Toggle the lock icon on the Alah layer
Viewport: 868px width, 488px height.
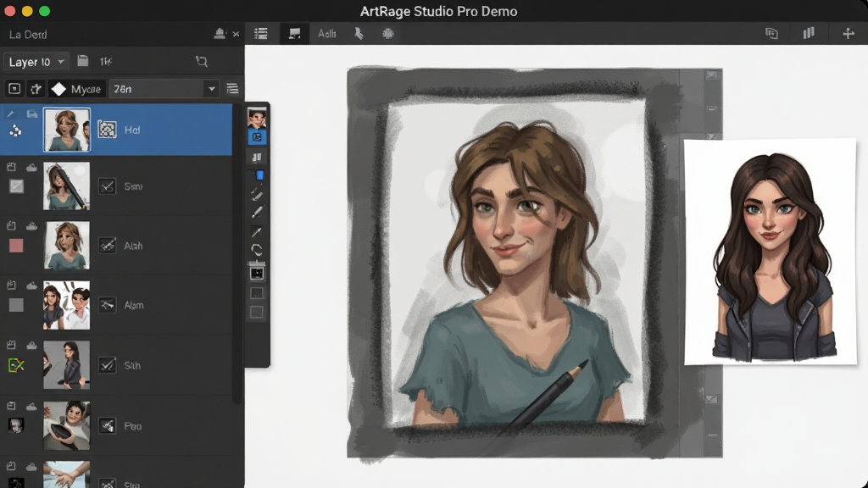pos(11,225)
